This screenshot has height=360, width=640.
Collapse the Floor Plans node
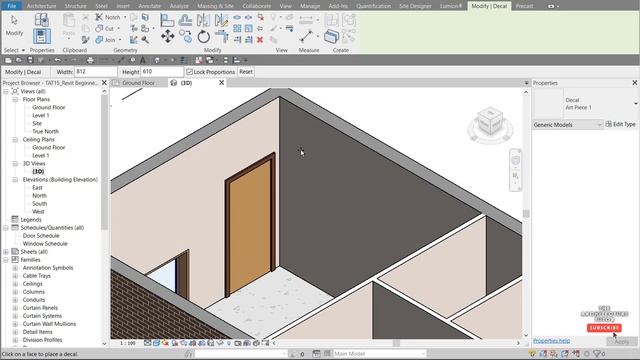pos(15,100)
